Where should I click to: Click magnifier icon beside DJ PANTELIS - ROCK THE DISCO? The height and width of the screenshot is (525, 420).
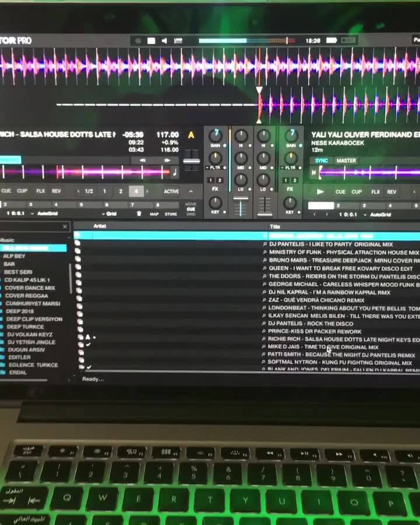coord(264,323)
